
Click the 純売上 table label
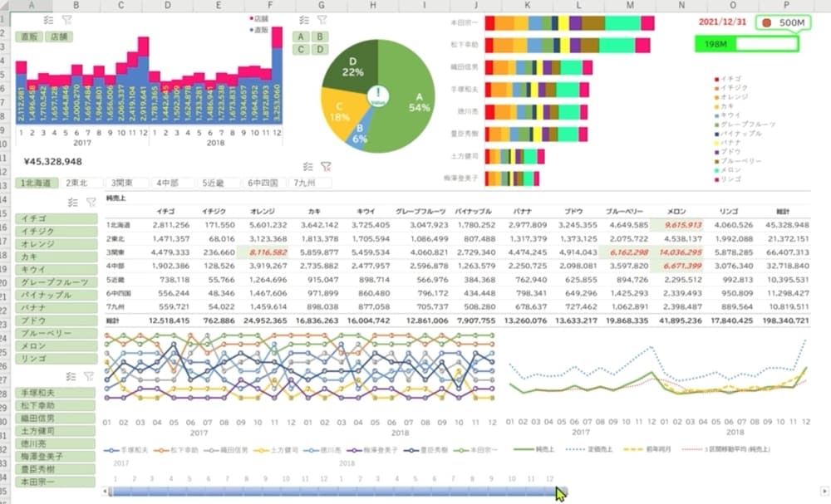click(116, 198)
